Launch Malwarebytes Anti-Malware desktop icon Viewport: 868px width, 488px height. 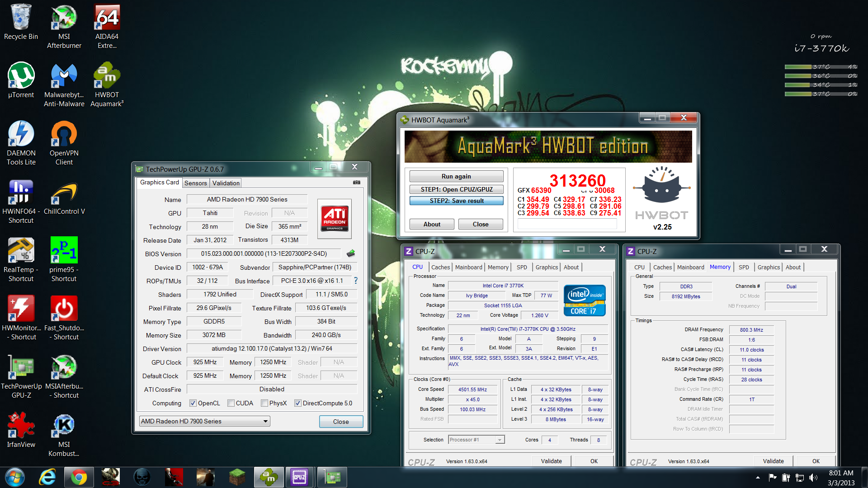[64, 85]
